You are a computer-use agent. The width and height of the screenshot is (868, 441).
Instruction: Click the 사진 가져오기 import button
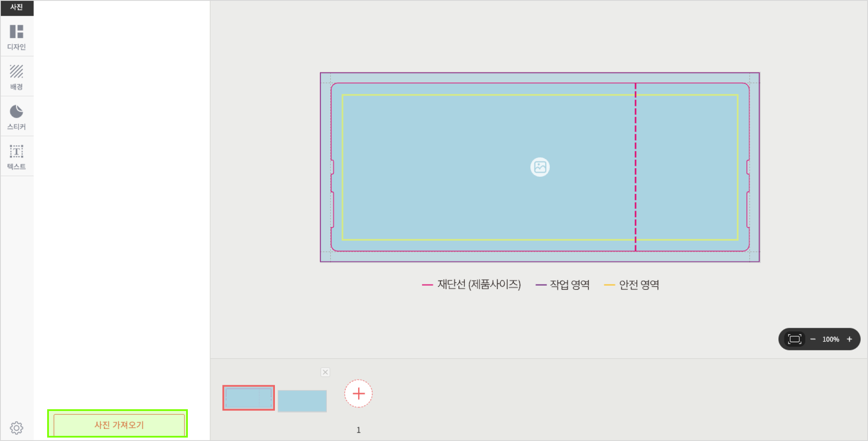coord(119,425)
